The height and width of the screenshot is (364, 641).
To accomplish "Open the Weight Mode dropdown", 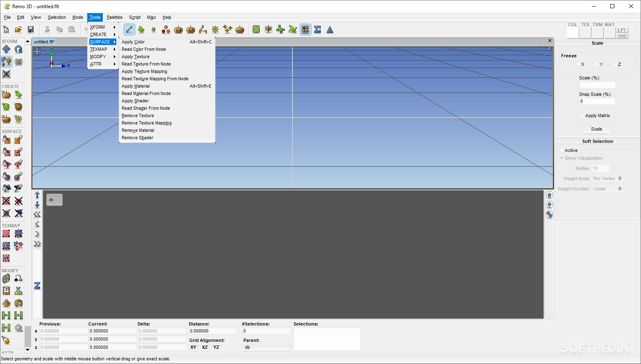I will tap(607, 179).
